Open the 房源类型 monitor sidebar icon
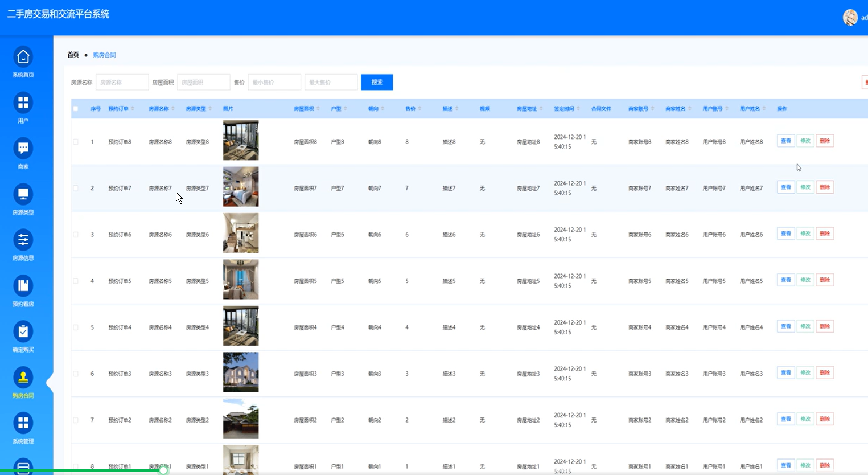The height and width of the screenshot is (475, 868). 23,194
